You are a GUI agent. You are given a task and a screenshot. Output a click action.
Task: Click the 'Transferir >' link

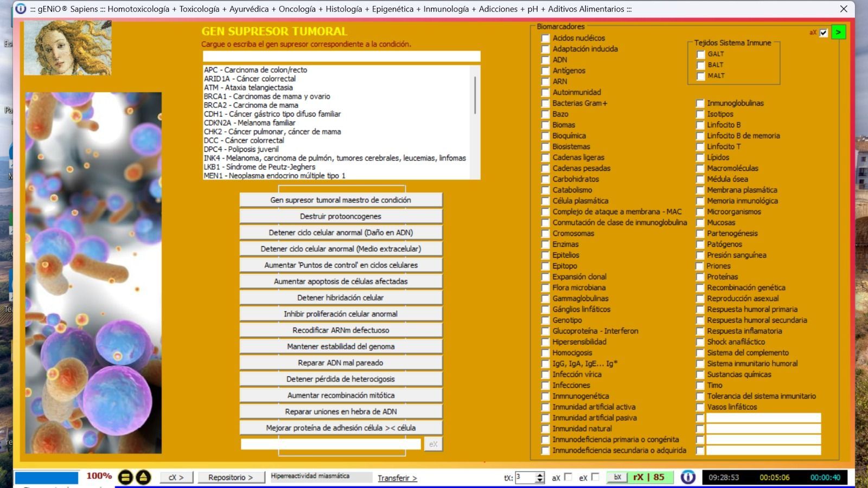[397, 478]
